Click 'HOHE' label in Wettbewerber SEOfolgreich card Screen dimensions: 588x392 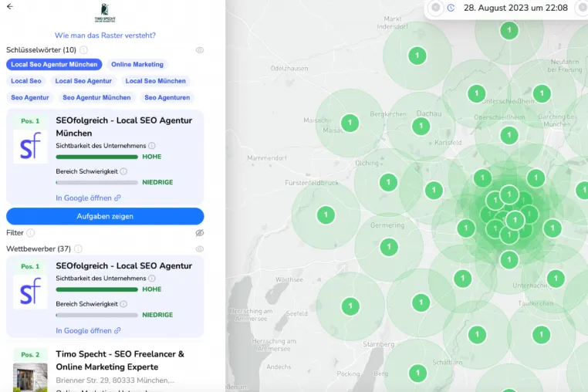click(152, 289)
